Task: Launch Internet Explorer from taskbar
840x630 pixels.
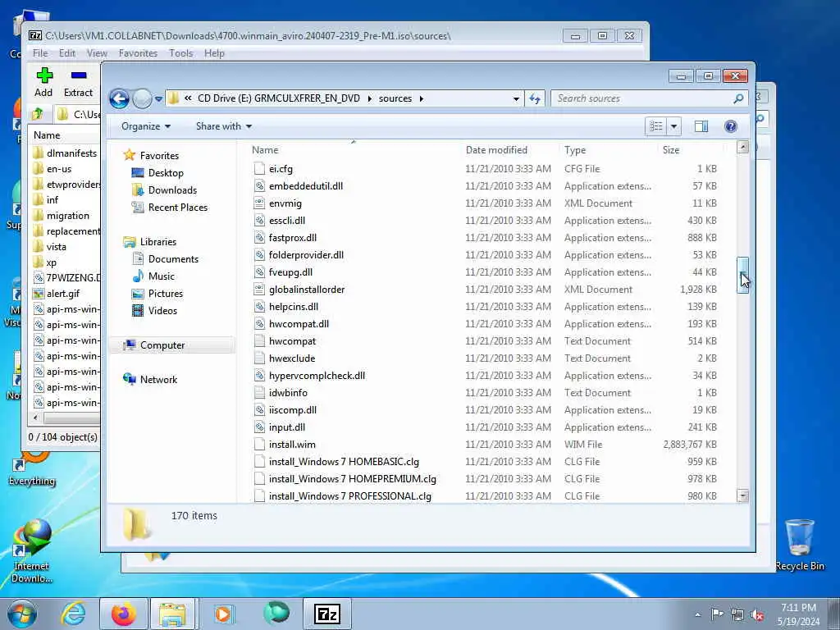Action: click(x=73, y=614)
